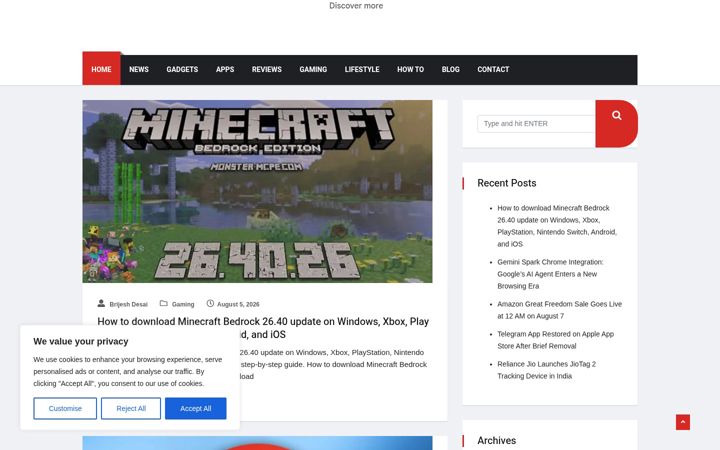Open recent post about Minecraft Bedrock 26.40 update
The width and height of the screenshot is (720, 450).
[x=557, y=226]
